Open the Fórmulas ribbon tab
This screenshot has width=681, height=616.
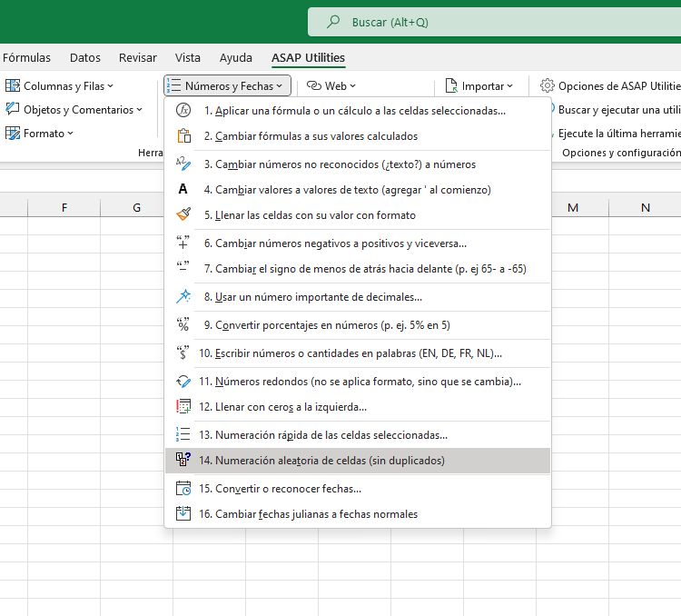[x=26, y=57]
